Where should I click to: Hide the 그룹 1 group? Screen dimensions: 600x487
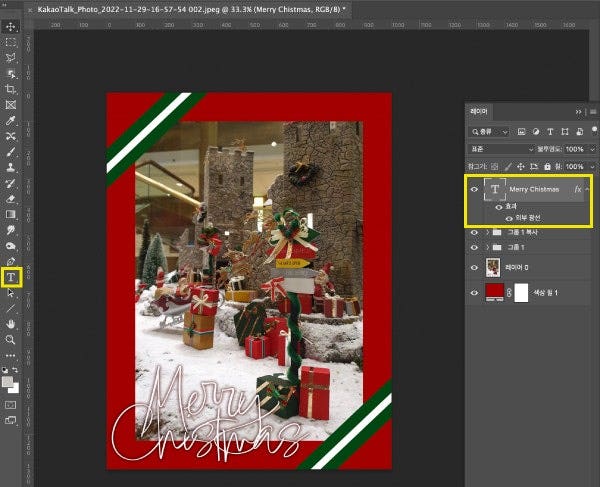pos(474,248)
